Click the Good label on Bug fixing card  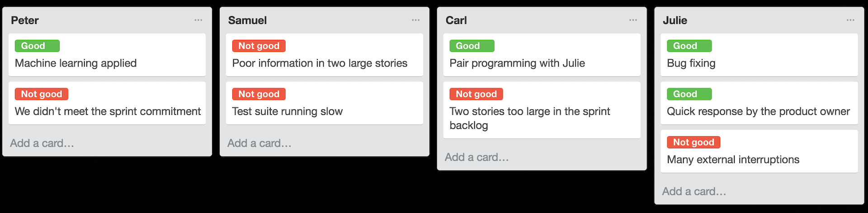click(689, 46)
